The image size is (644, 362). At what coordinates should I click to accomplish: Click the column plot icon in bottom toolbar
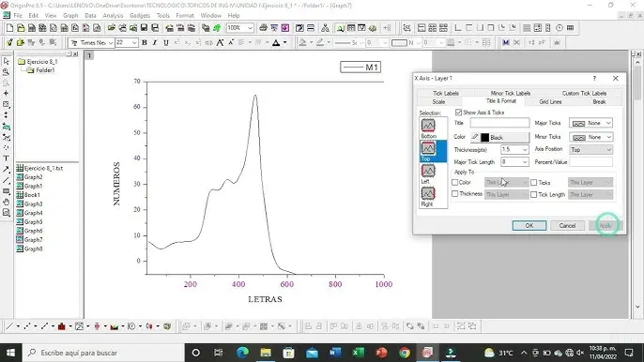(62, 326)
